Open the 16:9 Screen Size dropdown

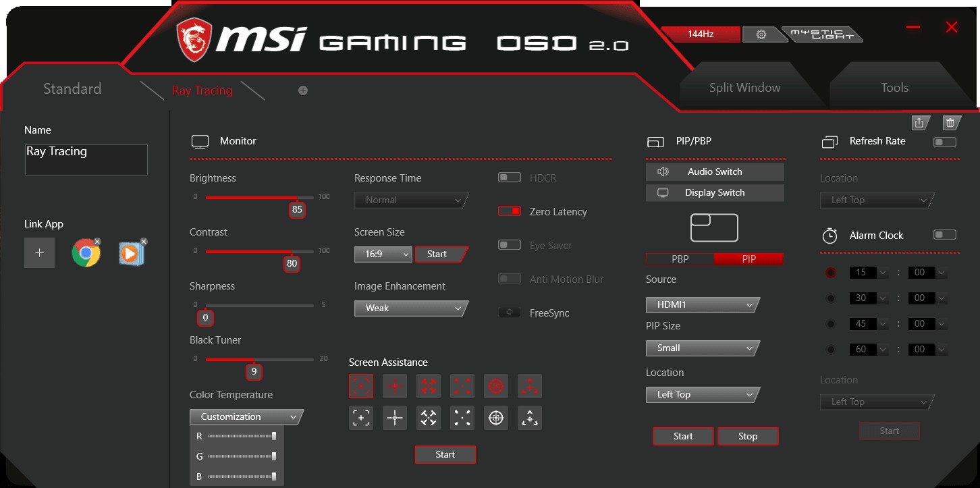click(x=383, y=254)
